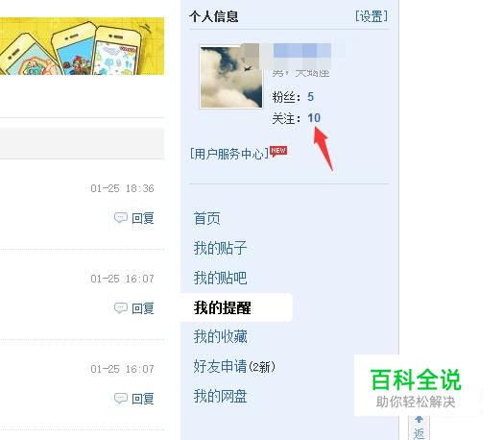
Task: Open the 用户服务中心 link
Action: tap(229, 154)
